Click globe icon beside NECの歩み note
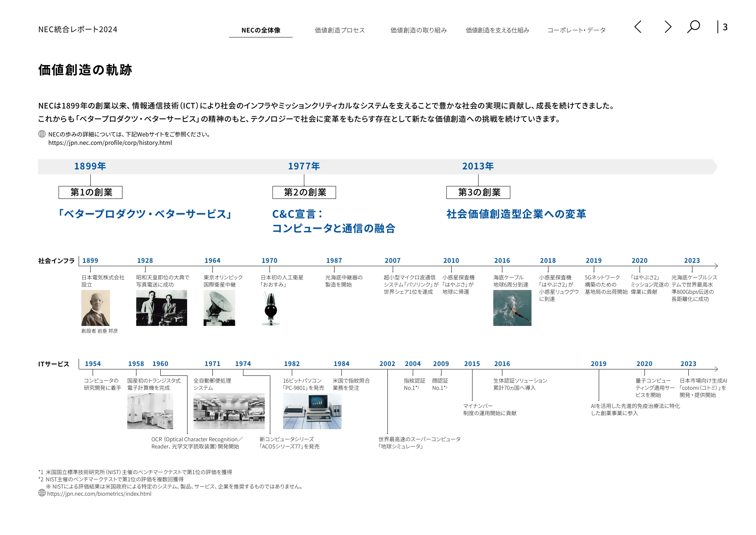 coord(42,134)
